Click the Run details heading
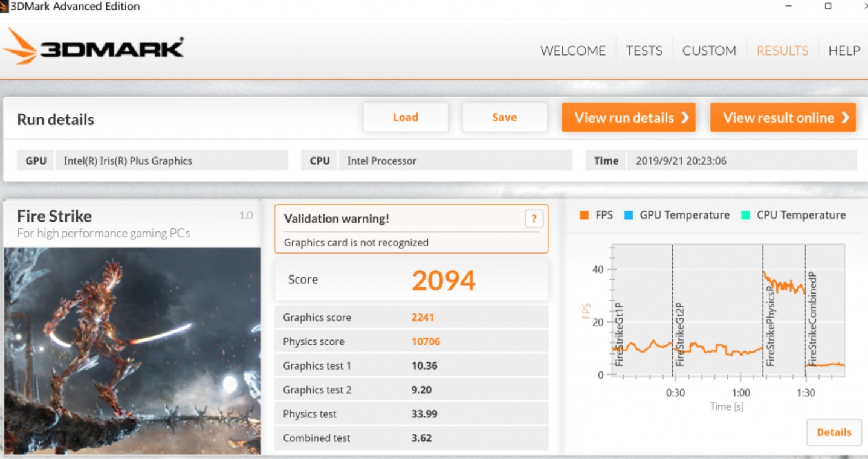 [x=56, y=120]
